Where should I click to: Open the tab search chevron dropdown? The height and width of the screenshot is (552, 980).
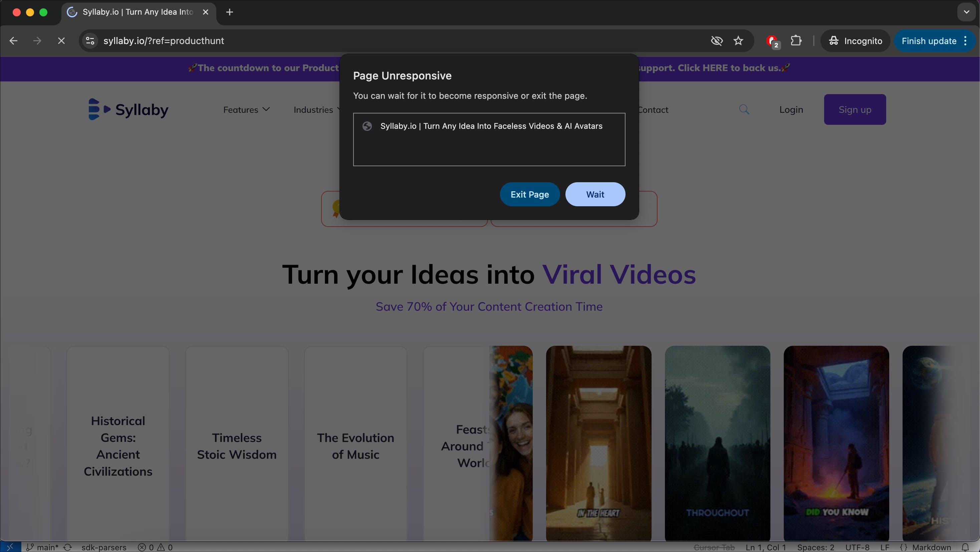point(966,12)
